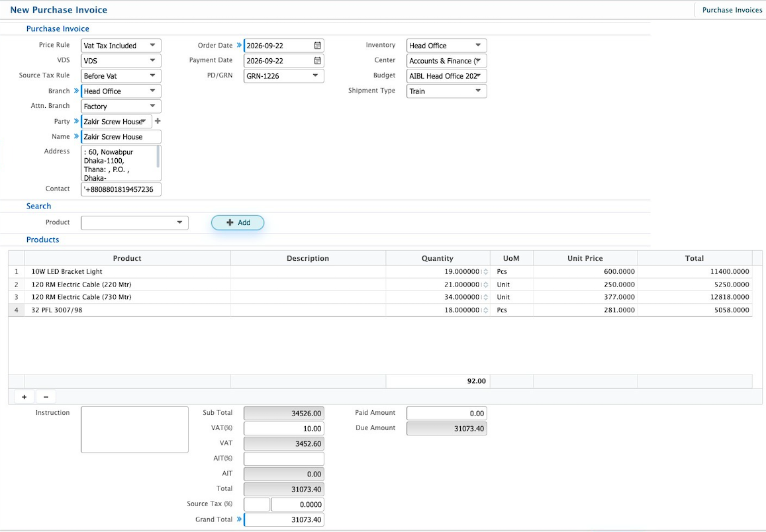Click the Grand Total field

pyautogui.click(x=284, y=519)
